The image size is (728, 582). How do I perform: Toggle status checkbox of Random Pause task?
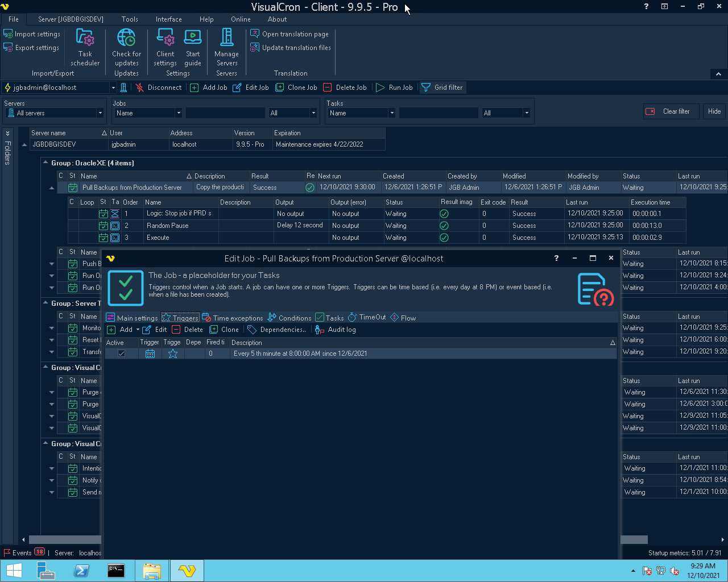(103, 226)
